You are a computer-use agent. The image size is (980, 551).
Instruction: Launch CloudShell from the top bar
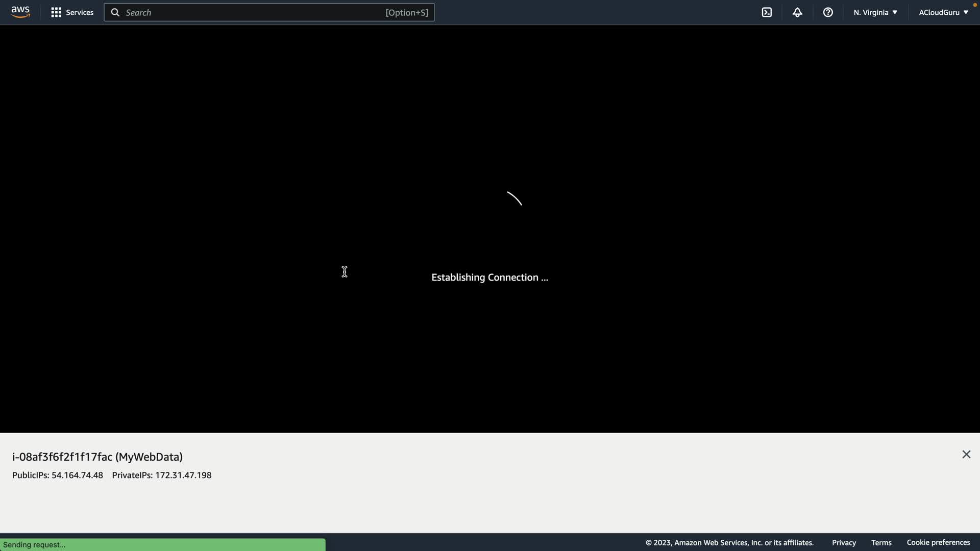767,12
